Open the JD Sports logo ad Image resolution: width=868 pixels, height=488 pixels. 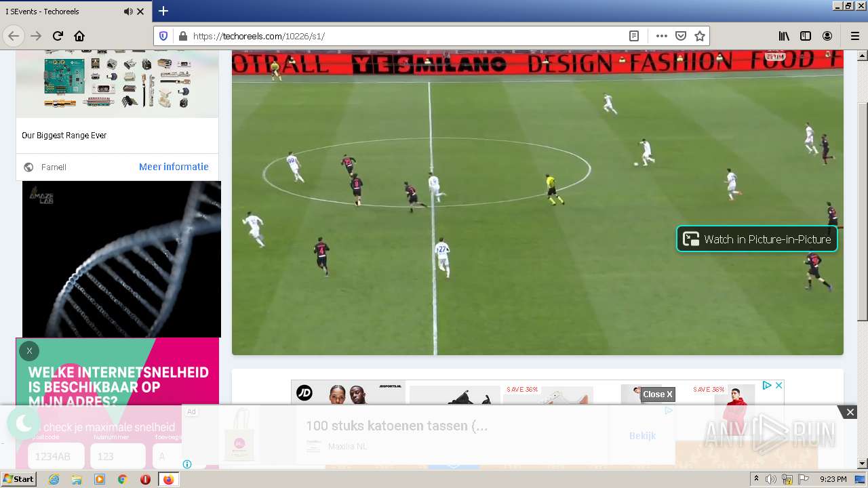[x=304, y=392]
